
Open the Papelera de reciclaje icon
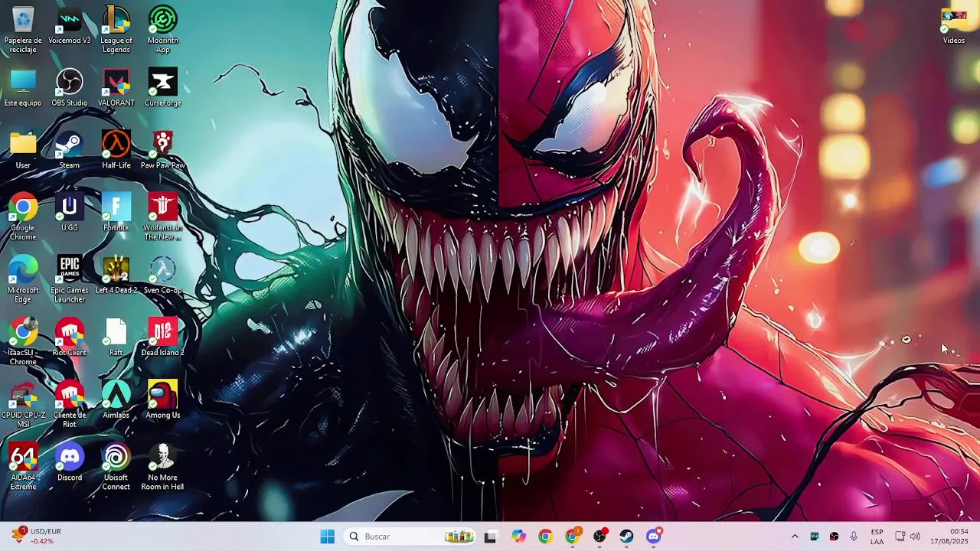click(x=23, y=30)
